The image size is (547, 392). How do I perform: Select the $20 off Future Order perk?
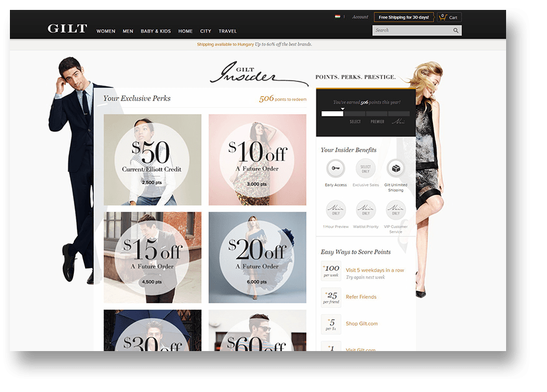257,257
